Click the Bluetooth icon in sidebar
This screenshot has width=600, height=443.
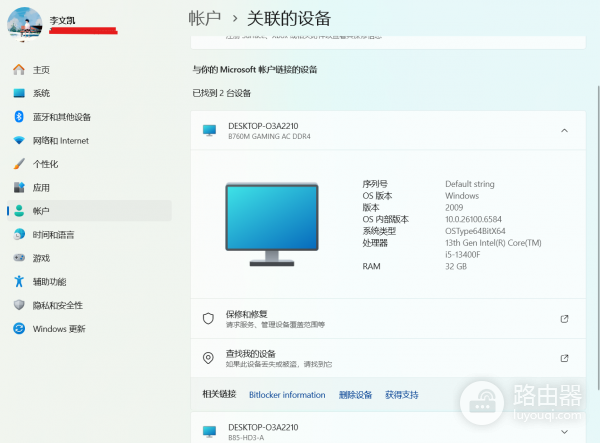point(19,117)
